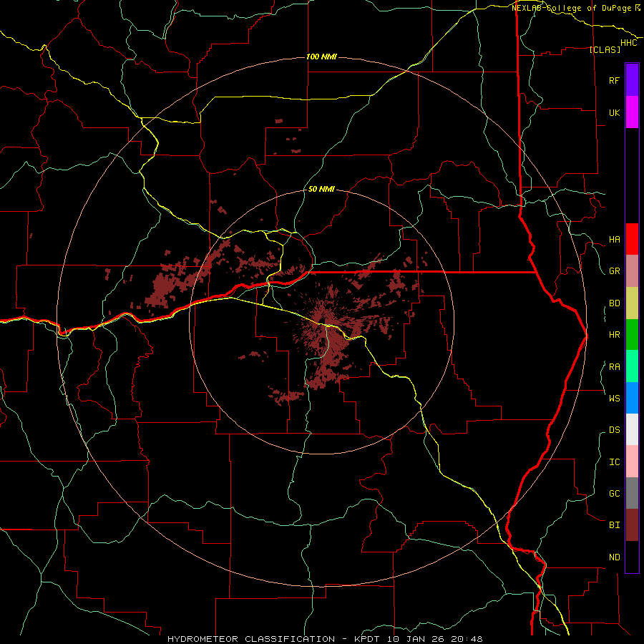
Task: Click the BD yellow legend swatch
Action: coord(632,303)
